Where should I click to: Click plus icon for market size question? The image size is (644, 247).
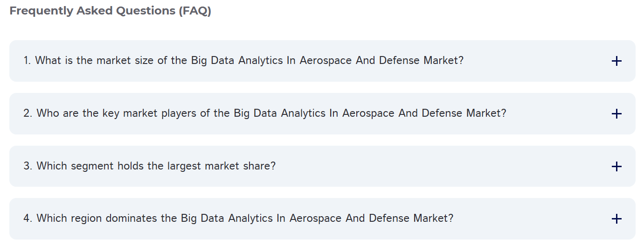tap(616, 61)
